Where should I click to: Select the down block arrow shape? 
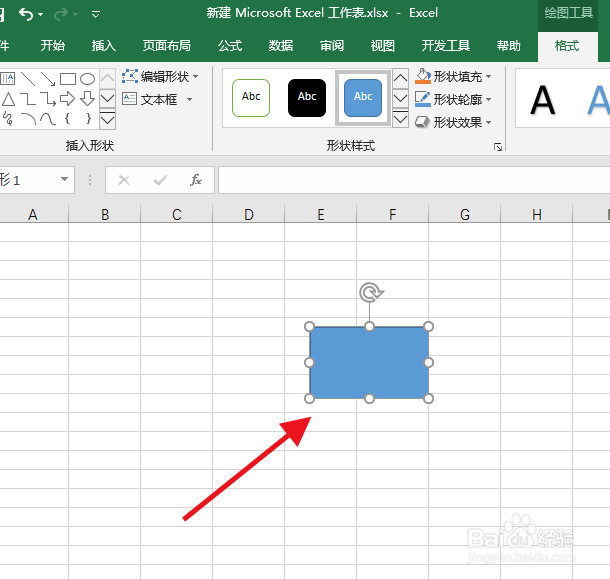88,99
